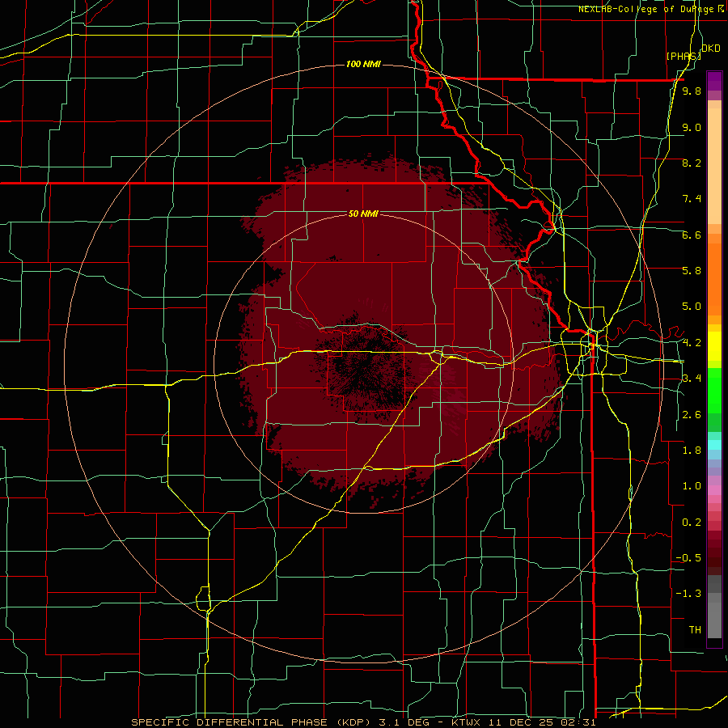
Task: Select the 3.4 scale label
Action: click(x=692, y=379)
